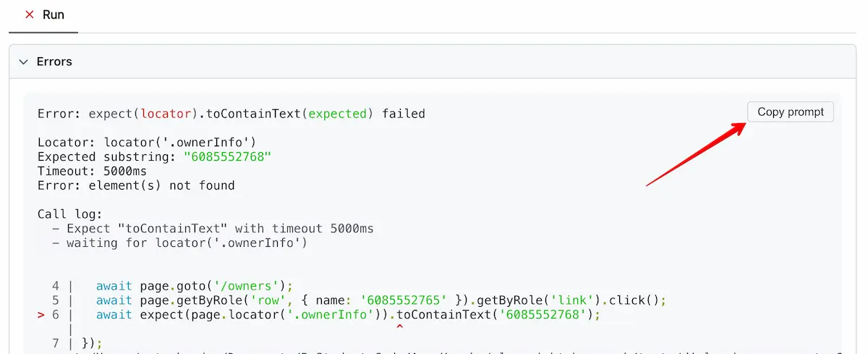The image size is (868, 354).
Task: Click the closing brace on line 7
Action: [89, 343]
